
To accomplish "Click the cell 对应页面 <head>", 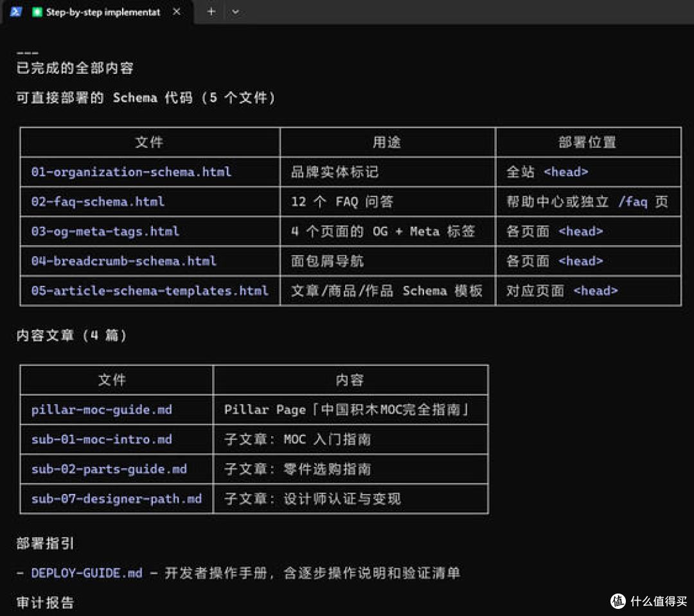I will (562, 291).
